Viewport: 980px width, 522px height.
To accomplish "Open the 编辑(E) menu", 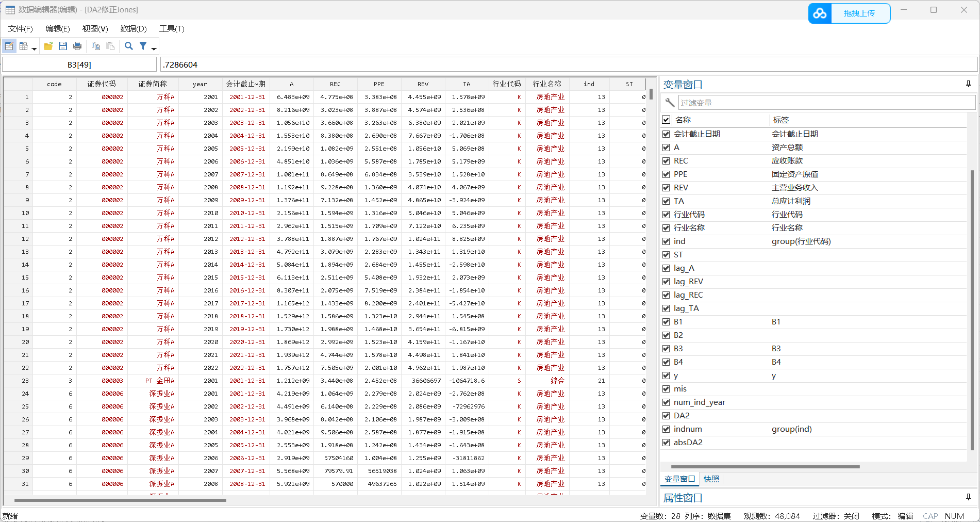I will [58, 29].
